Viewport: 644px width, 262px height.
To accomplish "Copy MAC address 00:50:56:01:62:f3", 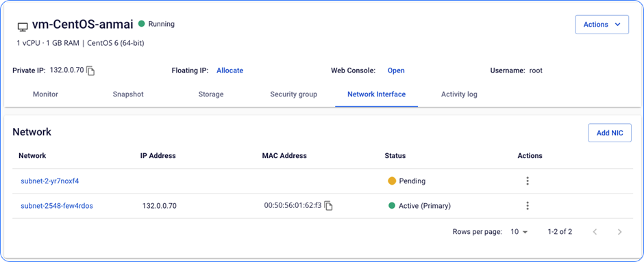I will click(328, 206).
